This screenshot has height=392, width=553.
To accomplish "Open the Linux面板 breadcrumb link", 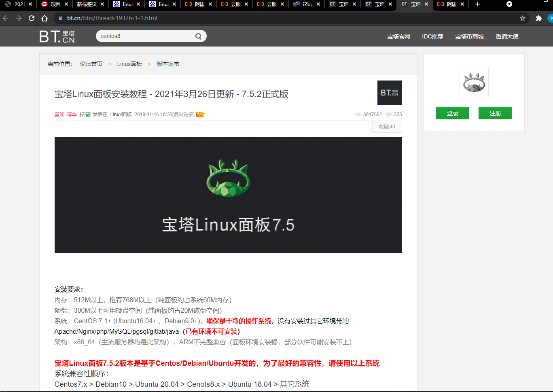I will click(129, 64).
